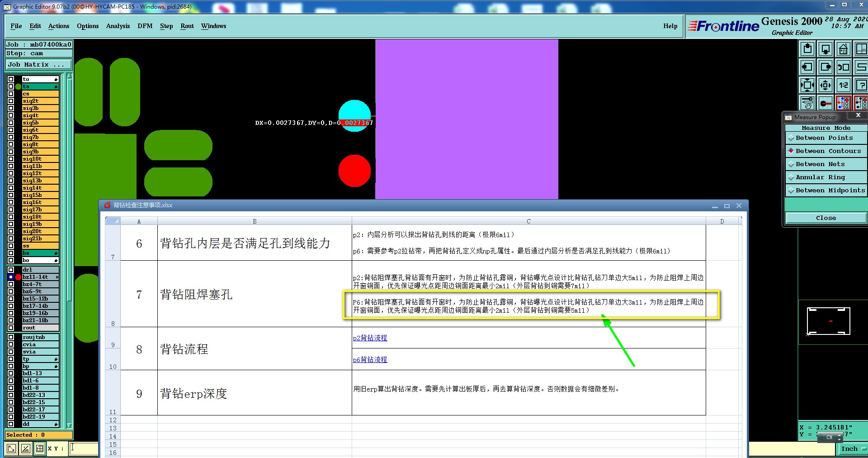Toggle the 'to' layer checkbox
This screenshot has width=868, height=458.
point(11,79)
